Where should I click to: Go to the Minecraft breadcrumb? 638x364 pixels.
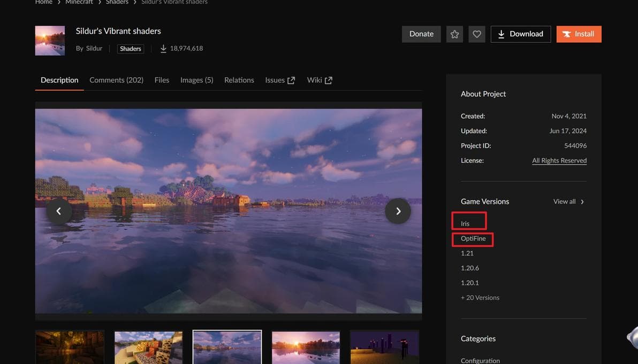click(x=79, y=2)
